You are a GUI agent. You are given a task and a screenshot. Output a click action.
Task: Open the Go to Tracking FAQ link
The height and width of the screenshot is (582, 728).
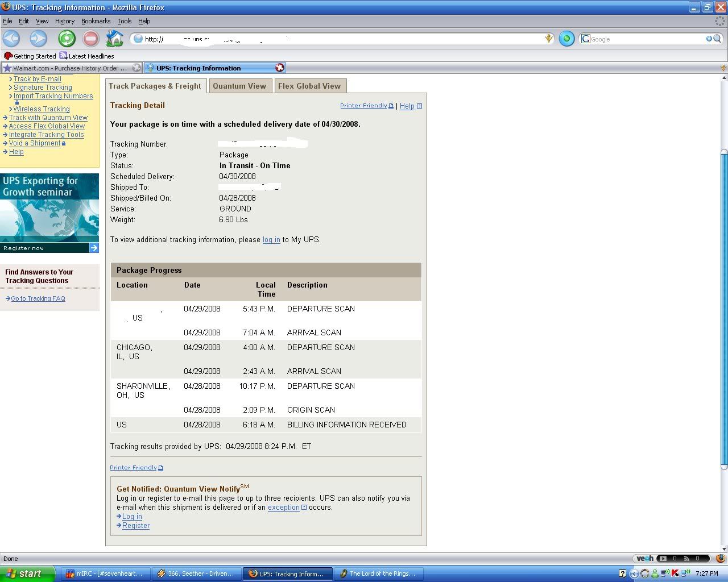(38, 298)
